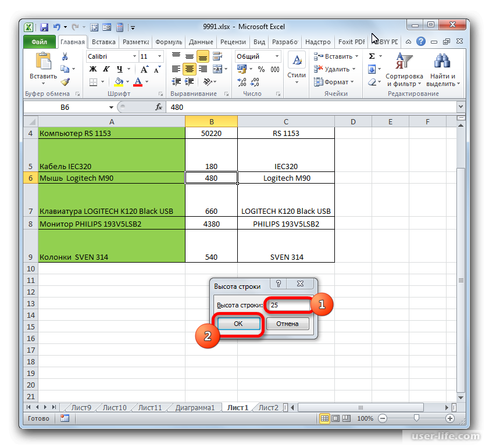Click the percent style icon
The height and width of the screenshot is (448, 489).
(x=261, y=69)
